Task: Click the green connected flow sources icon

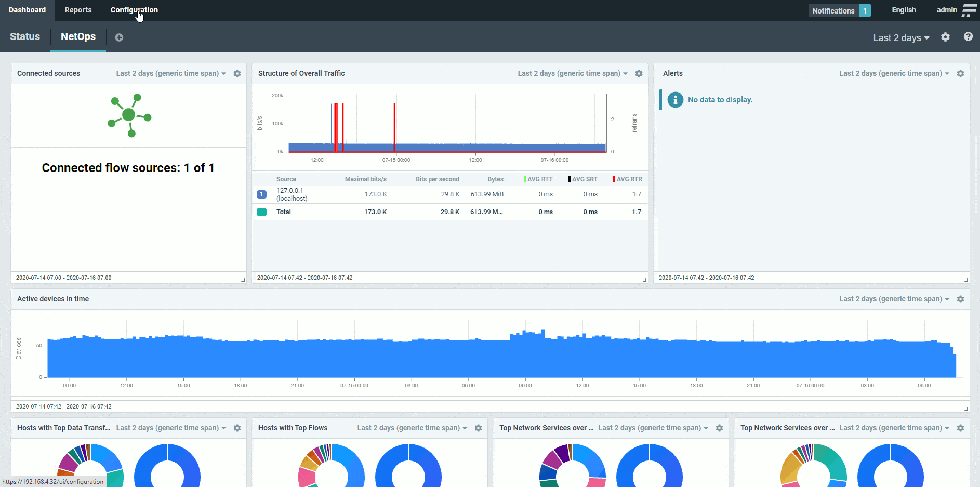Action: pos(129,115)
